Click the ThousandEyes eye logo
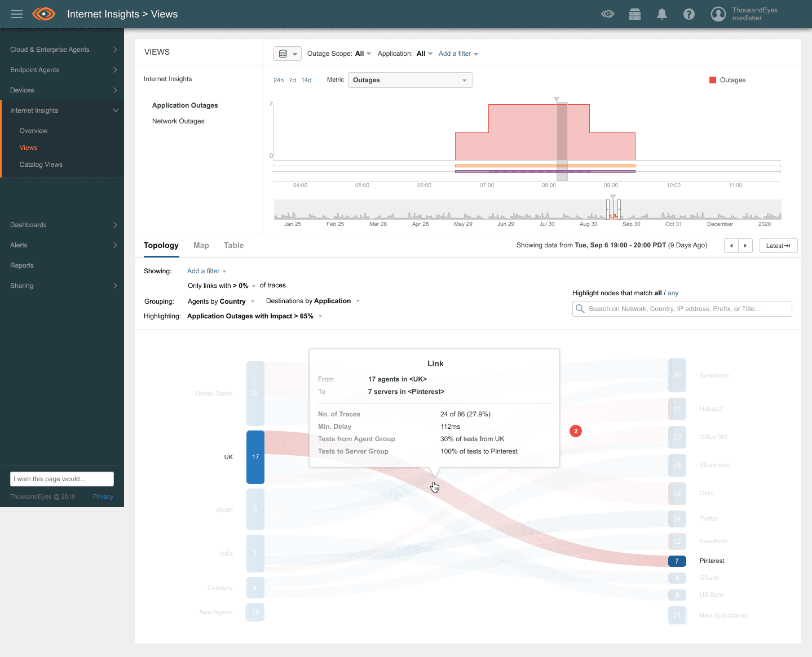The image size is (812, 657). click(x=44, y=14)
